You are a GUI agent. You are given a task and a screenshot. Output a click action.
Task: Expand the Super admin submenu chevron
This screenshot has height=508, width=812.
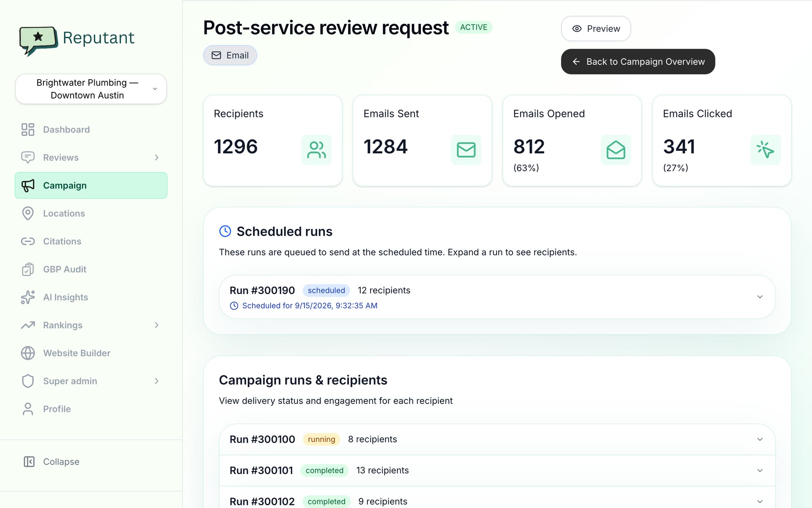(156, 381)
